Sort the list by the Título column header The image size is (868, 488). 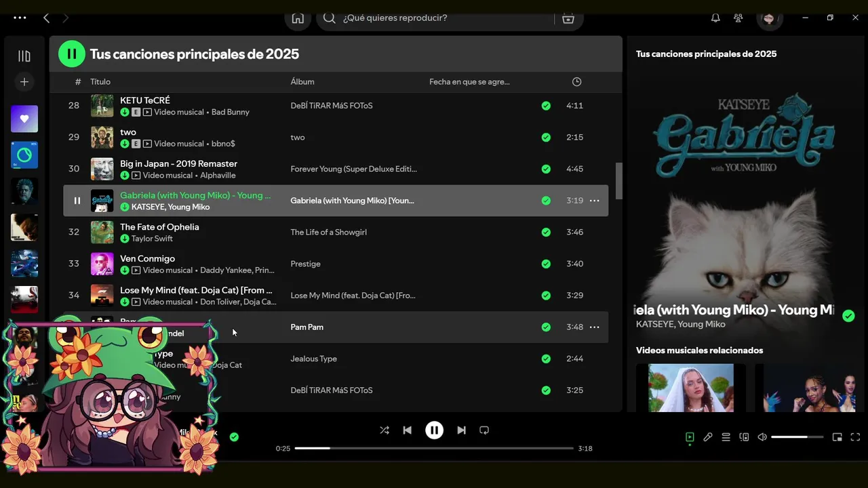[100, 82]
